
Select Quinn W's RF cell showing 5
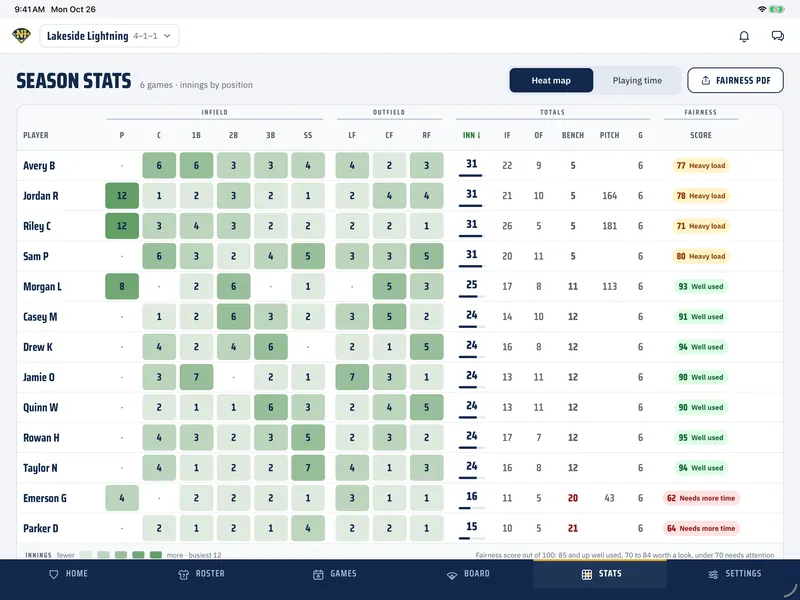[427, 407]
